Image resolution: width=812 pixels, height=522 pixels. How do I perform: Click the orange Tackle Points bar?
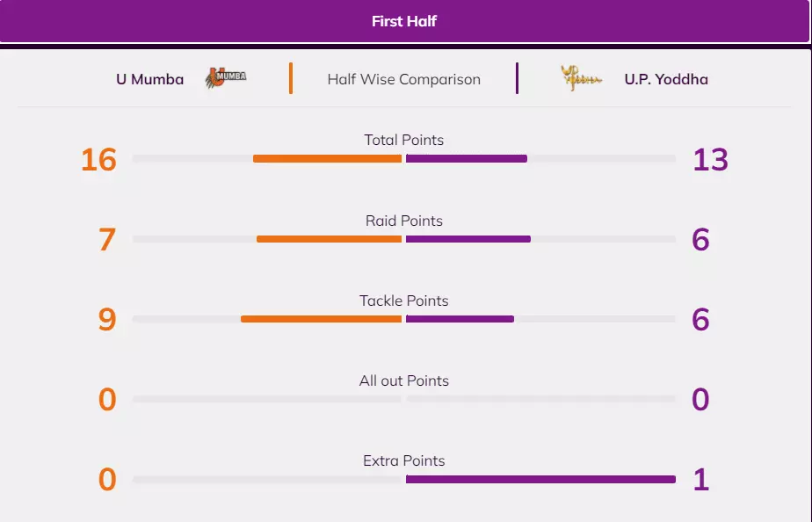click(321, 319)
